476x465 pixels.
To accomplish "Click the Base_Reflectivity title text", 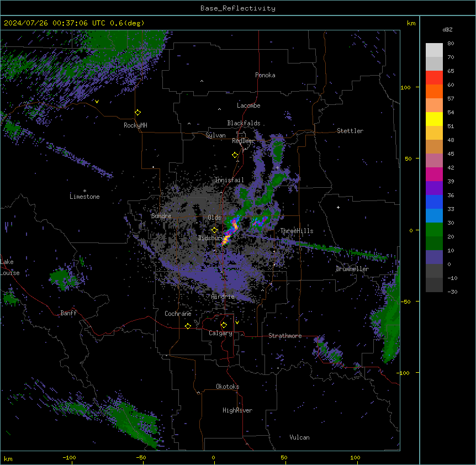I will click(238, 8).
